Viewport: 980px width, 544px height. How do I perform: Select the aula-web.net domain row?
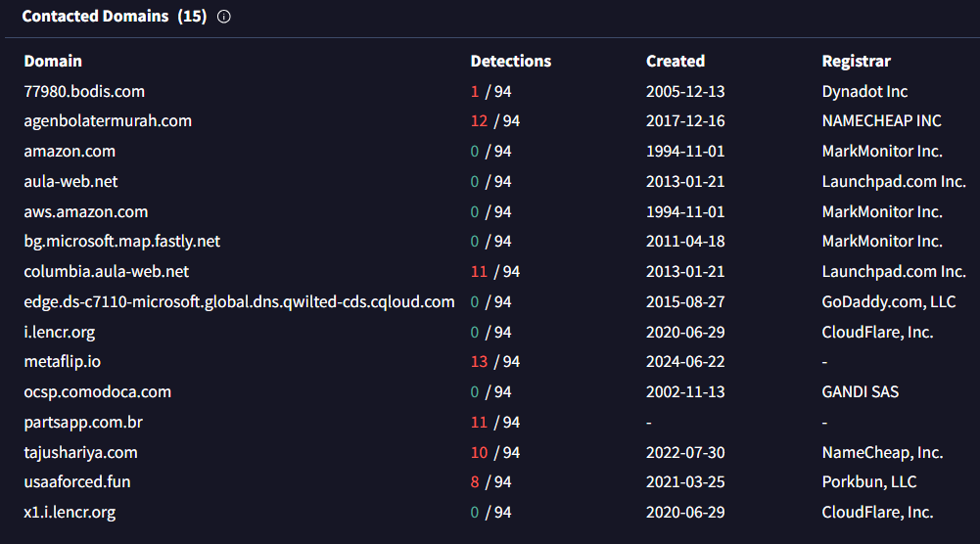70,182
